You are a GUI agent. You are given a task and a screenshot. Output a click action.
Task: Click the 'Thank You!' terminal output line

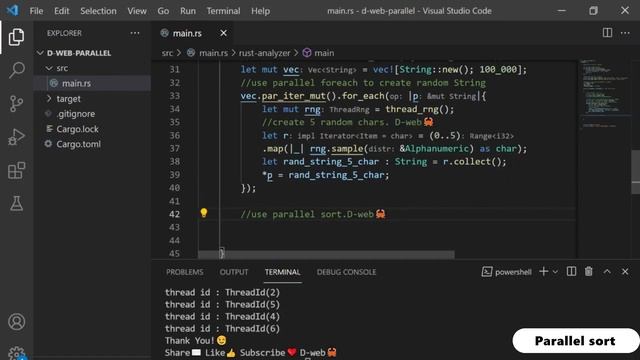point(196,341)
